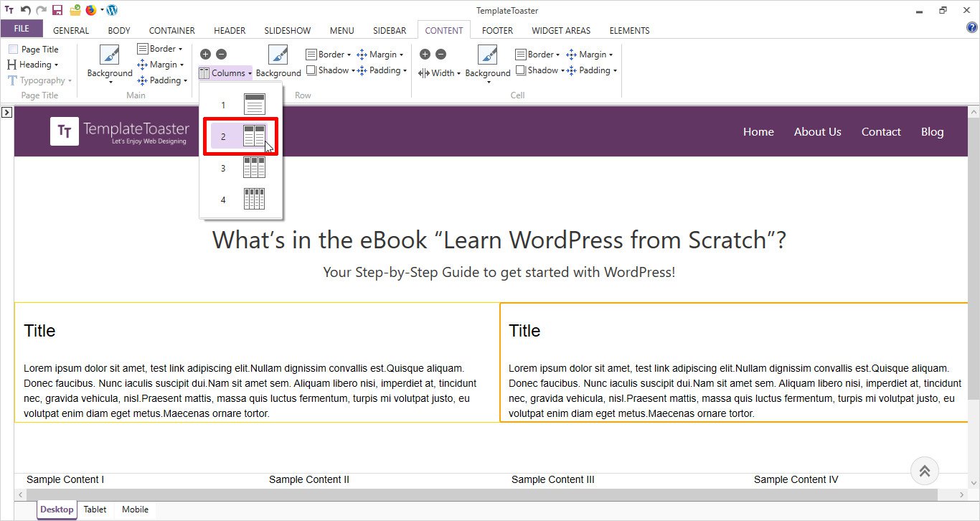Click the undo arrow icon
Screen dimensions: 980x521
point(26,10)
